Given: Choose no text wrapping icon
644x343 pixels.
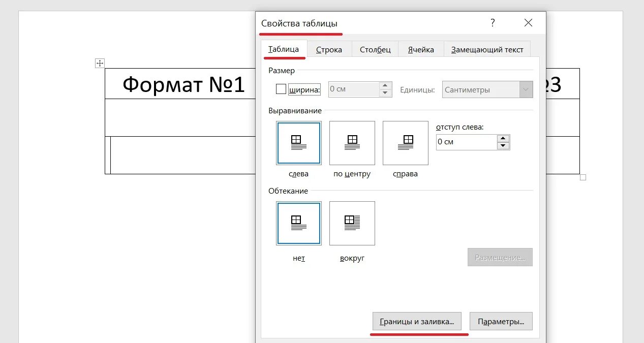Looking at the screenshot, I should (299, 223).
